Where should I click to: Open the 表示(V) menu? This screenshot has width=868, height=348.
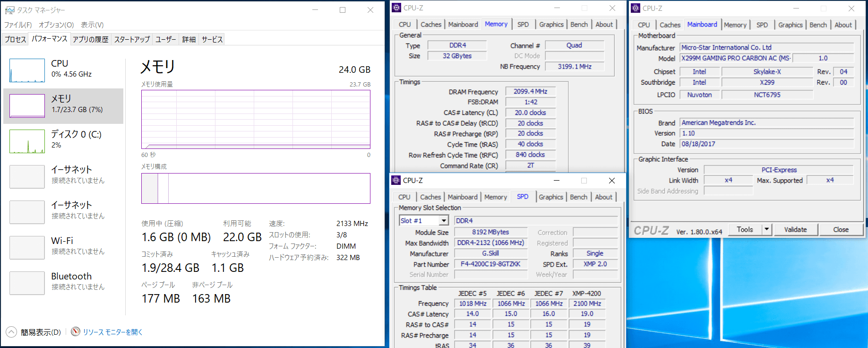pyautogui.click(x=92, y=25)
